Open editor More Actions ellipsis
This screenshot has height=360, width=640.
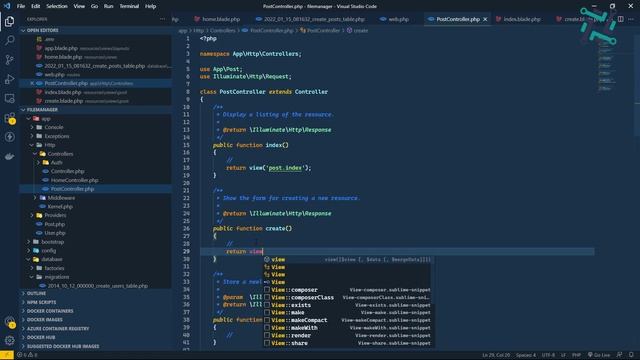(x=631, y=19)
